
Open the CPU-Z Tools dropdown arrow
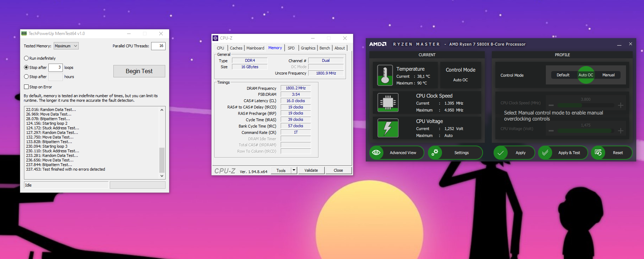(x=293, y=170)
